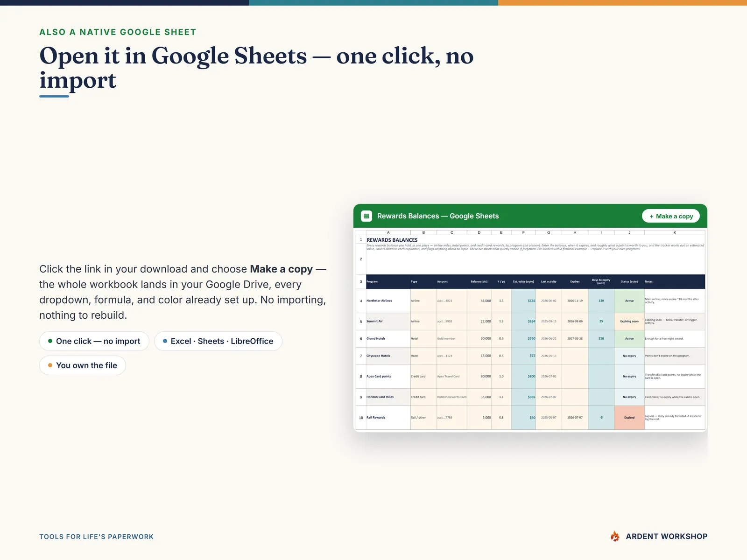Click the Type column header cell
The width and height of the screenshot is (747, 560).
pos(423,281)
